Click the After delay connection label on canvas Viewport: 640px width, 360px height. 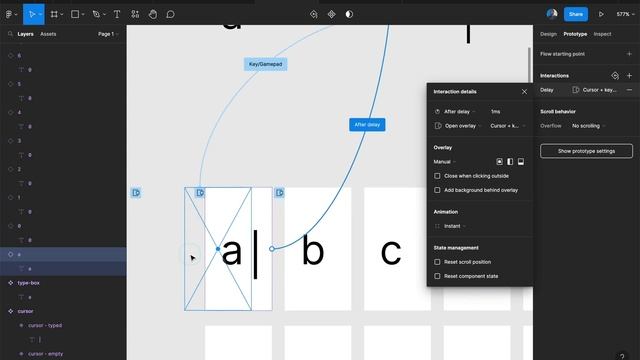(x=367, y=124)
